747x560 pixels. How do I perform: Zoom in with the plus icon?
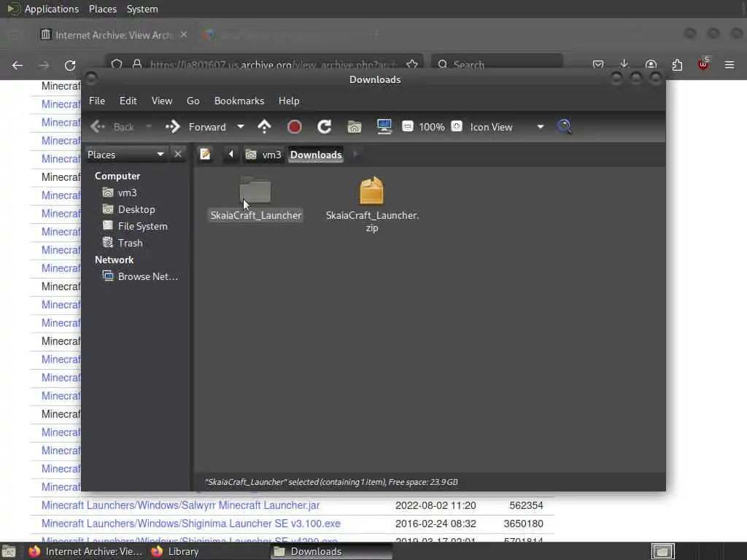[457, 126]
